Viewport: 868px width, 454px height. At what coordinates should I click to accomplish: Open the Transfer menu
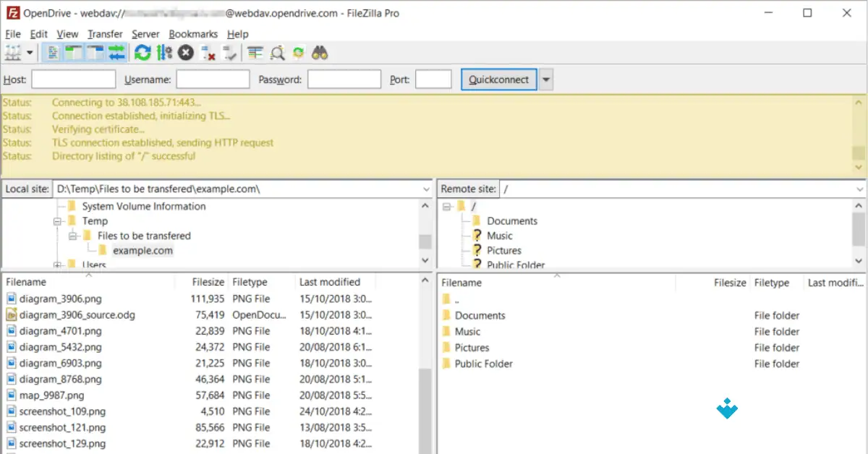[105, 33]
